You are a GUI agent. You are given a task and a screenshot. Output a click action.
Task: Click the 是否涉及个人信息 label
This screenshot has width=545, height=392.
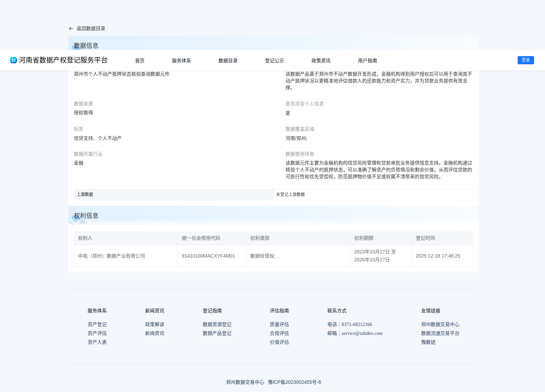coord(305,104)
